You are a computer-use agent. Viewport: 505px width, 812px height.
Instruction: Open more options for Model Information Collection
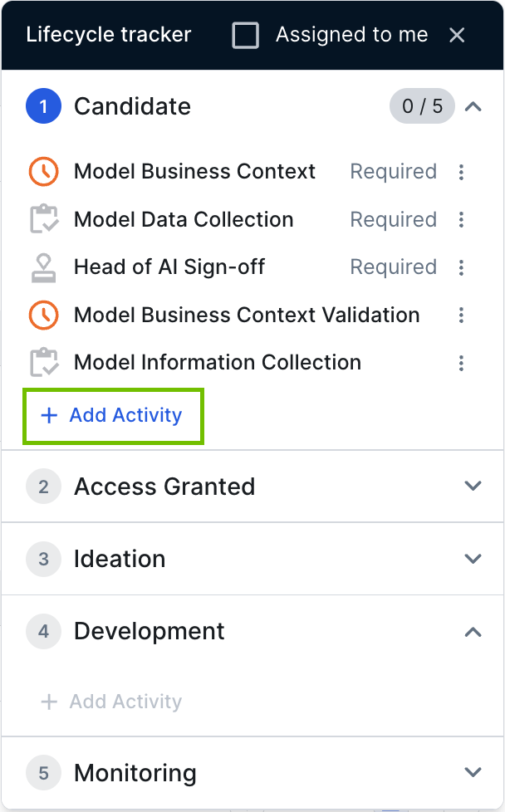(x=462, y=363)
